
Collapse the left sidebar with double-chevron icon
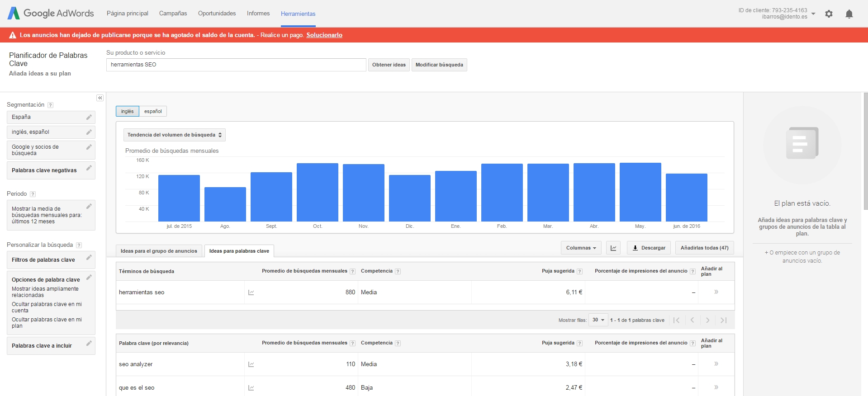click(100, 98)
